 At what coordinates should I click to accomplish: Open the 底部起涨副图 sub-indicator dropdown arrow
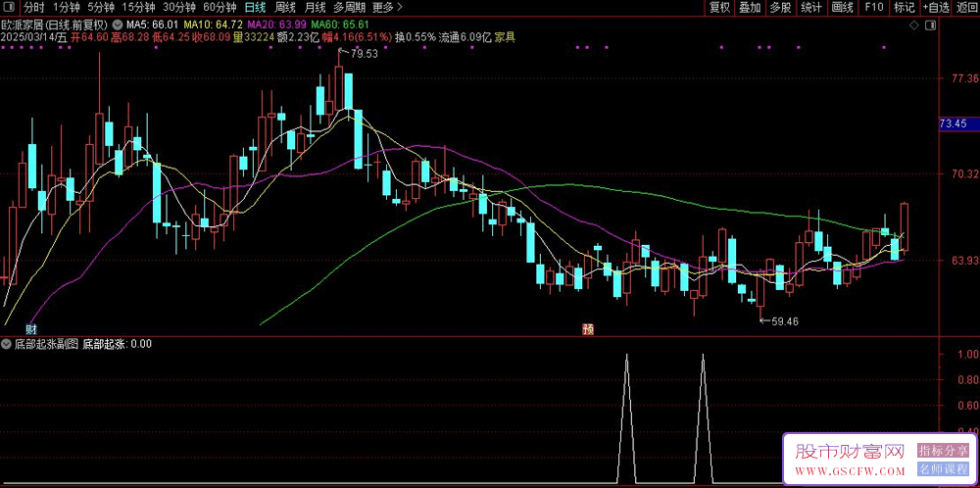(x=6, y=344)
